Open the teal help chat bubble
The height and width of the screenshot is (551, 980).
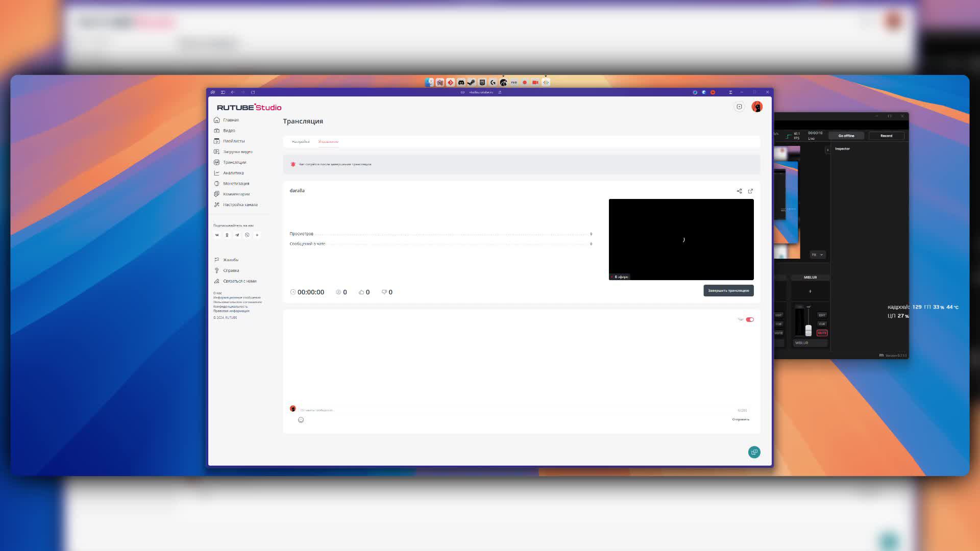(x=754, y=452)
